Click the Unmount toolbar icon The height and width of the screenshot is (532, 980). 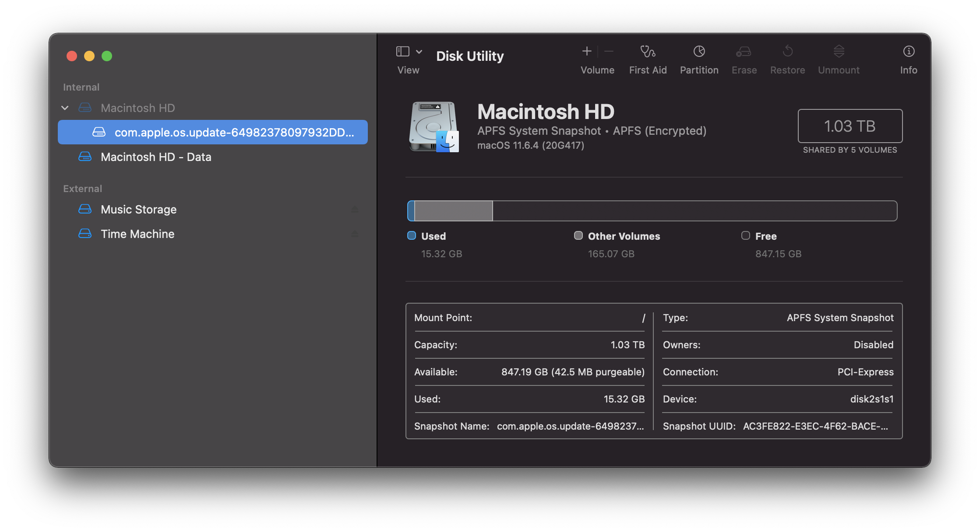[839, 52]
